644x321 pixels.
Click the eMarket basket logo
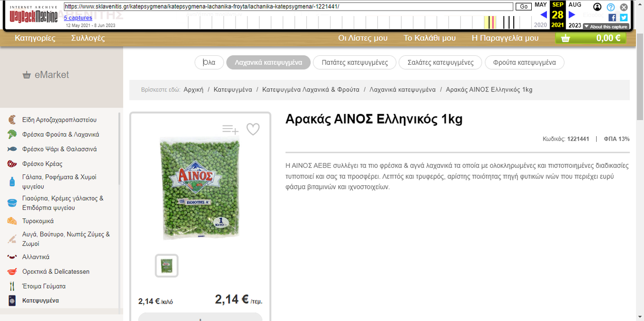pos(46,75)
